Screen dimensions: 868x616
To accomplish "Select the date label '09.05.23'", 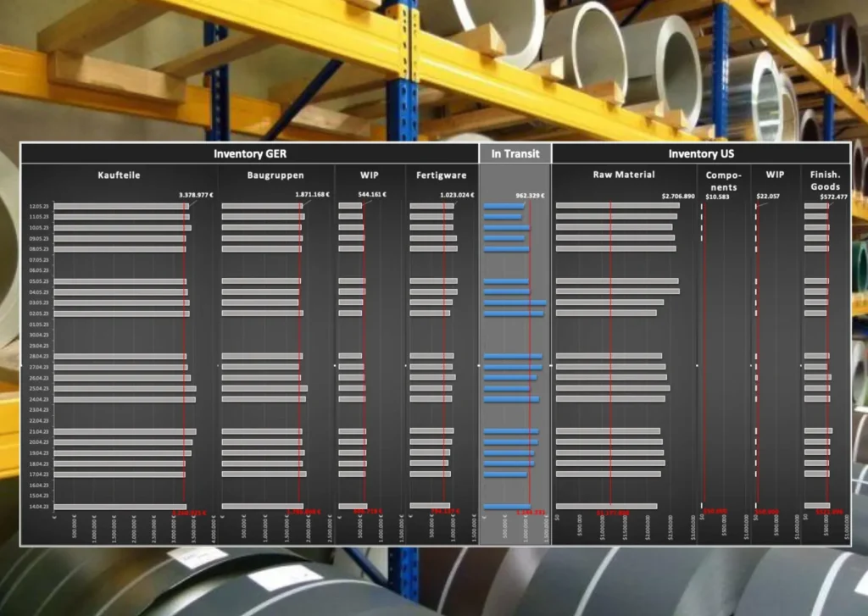I will [x=39, y=239].
